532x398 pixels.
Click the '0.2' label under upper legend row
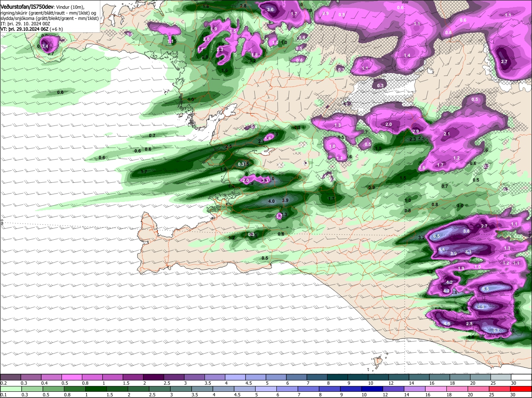pos(4,383)
